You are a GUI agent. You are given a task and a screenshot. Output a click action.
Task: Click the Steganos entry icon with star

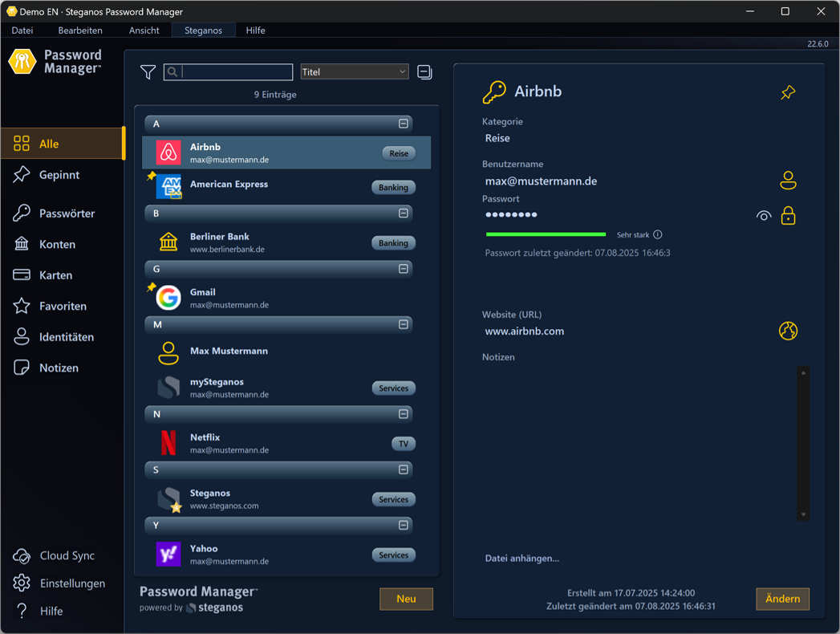169,499
